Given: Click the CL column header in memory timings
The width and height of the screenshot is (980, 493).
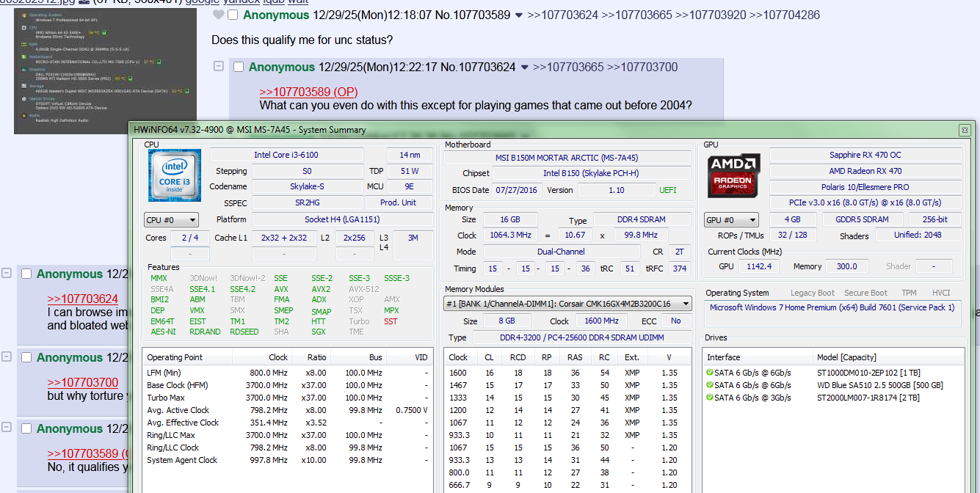Looking at the screenshot, I should tap(490, 357).
